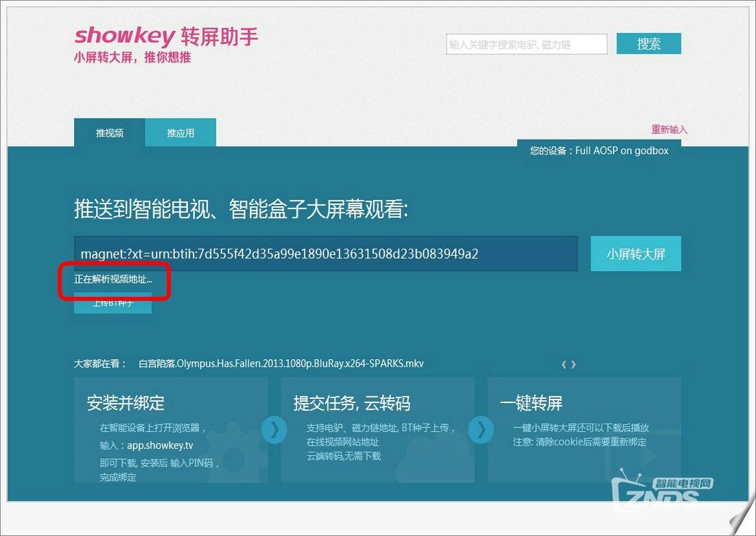Switch to the 推视频 tab
This screenshot has height=536, width=756.
(x=110, y=132)
